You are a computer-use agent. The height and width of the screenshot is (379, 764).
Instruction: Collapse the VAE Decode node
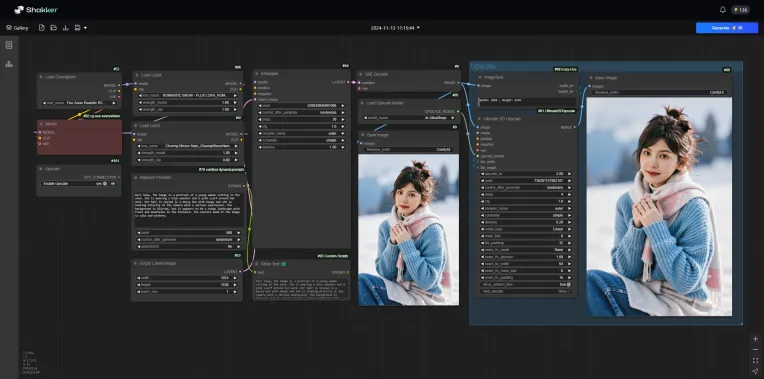coord(361,74)
